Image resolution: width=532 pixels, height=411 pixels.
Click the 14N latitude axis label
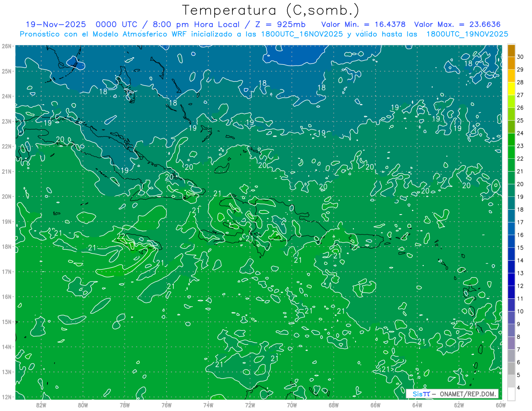click(6, 347)
